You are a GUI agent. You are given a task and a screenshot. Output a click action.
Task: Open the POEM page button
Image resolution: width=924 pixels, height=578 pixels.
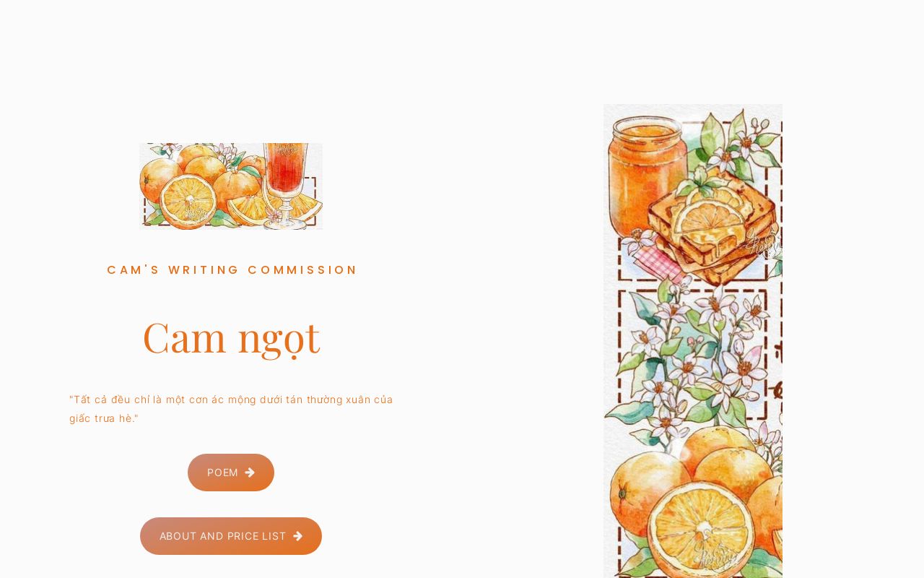click(x=231, y=473)
